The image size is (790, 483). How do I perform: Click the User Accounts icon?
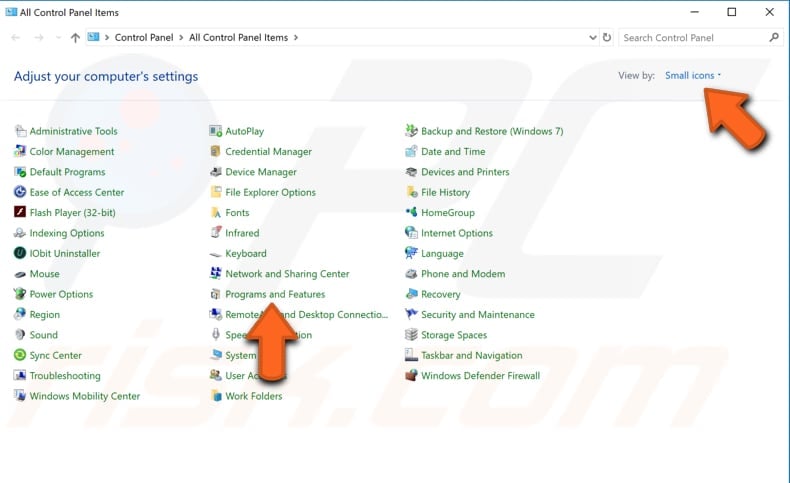point(216,375)
